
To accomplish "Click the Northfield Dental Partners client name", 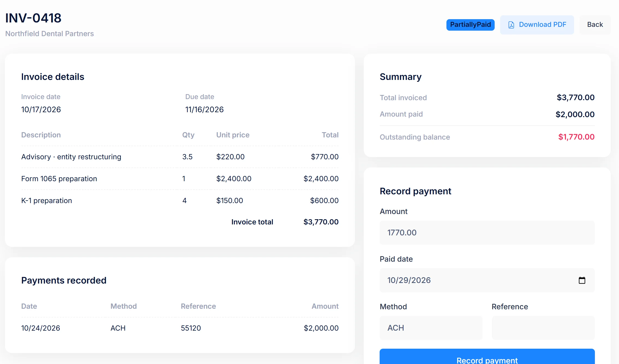I will pos(50,34).
